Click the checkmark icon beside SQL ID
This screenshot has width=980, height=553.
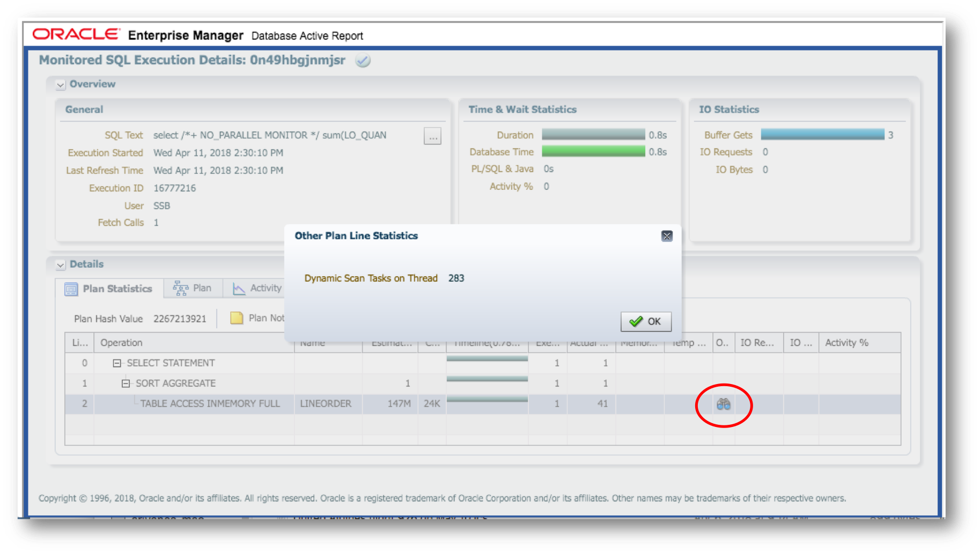(363, 61)
